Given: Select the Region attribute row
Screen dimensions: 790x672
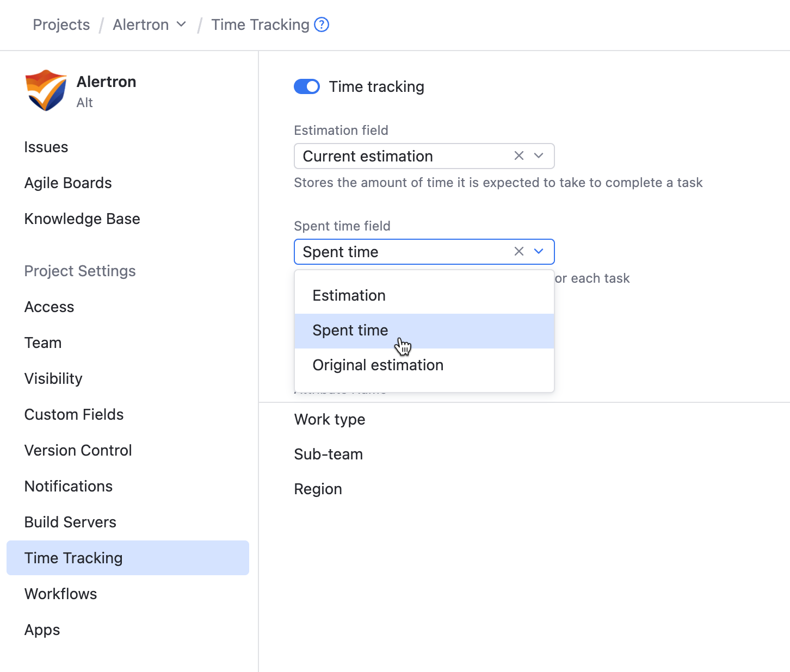Looking at the screenshot, I should click(318, 489).
